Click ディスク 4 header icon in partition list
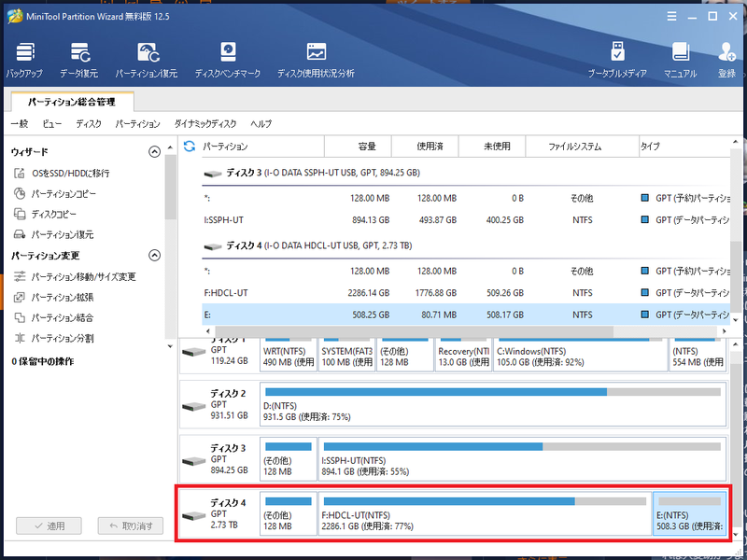Image resolution: width=747 pixels, height=560 pixels. 213,246
